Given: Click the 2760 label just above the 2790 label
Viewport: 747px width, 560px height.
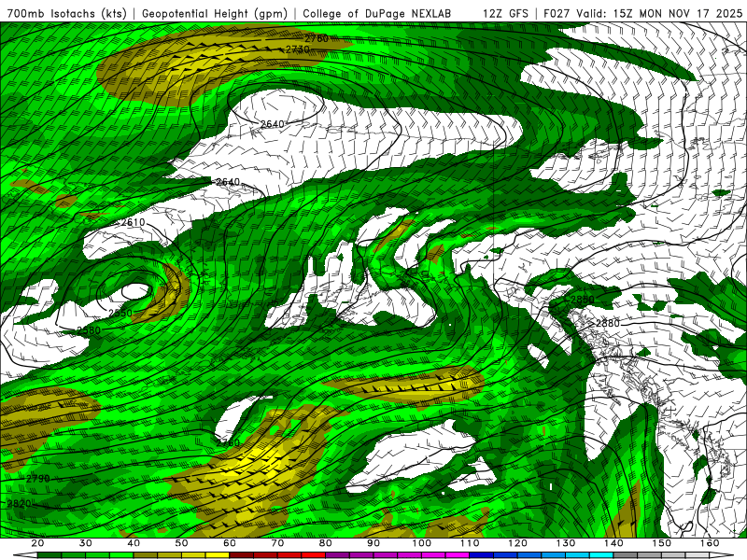Looking at the screenshot, I should pos(228,442).
